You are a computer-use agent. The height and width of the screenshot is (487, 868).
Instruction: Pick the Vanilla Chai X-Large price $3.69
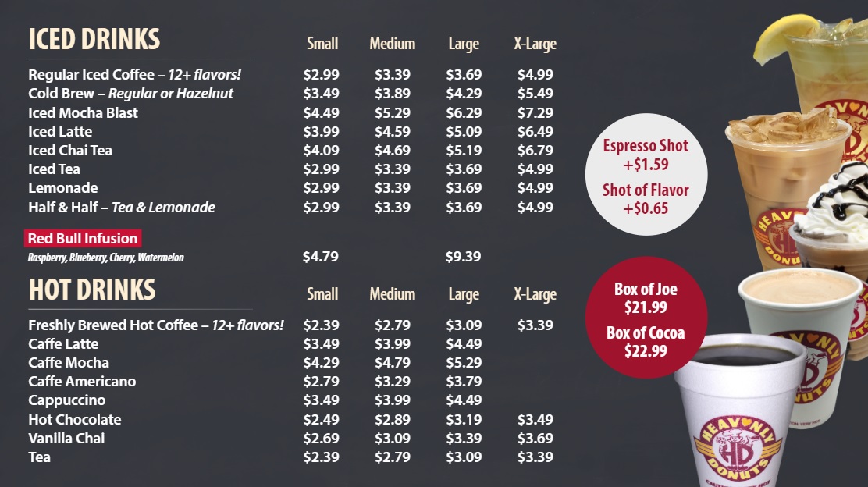(535, 439)
